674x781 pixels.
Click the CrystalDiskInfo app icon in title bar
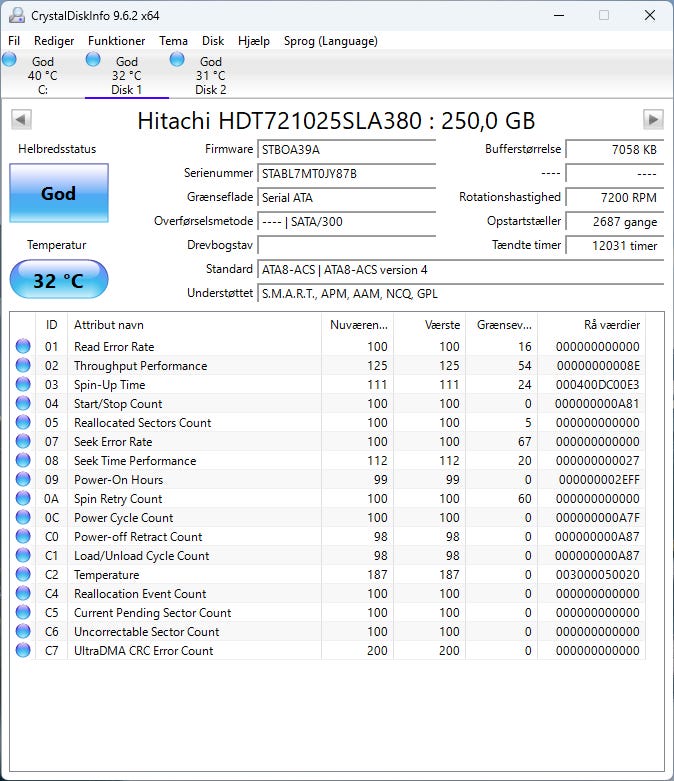click(15, 16)
